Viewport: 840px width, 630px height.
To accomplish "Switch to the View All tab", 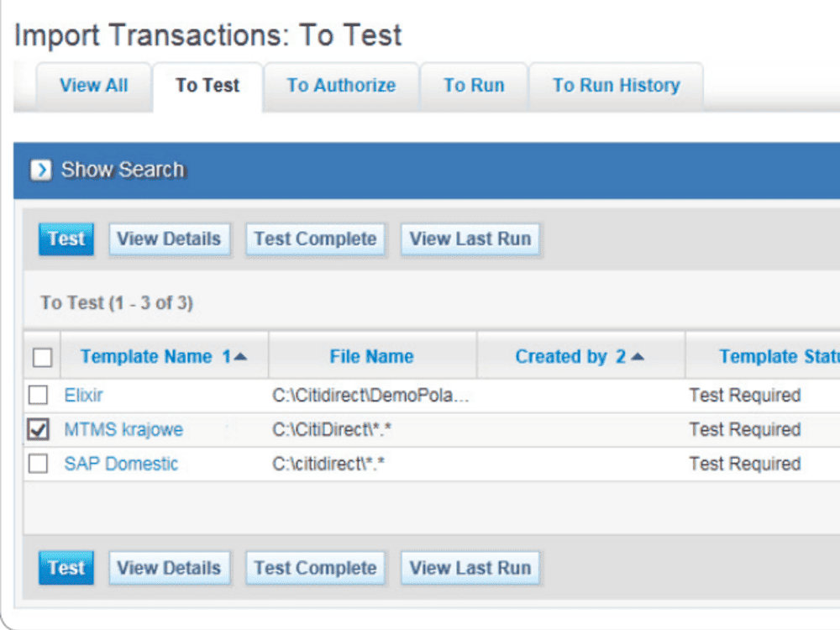I will (93, 85).
